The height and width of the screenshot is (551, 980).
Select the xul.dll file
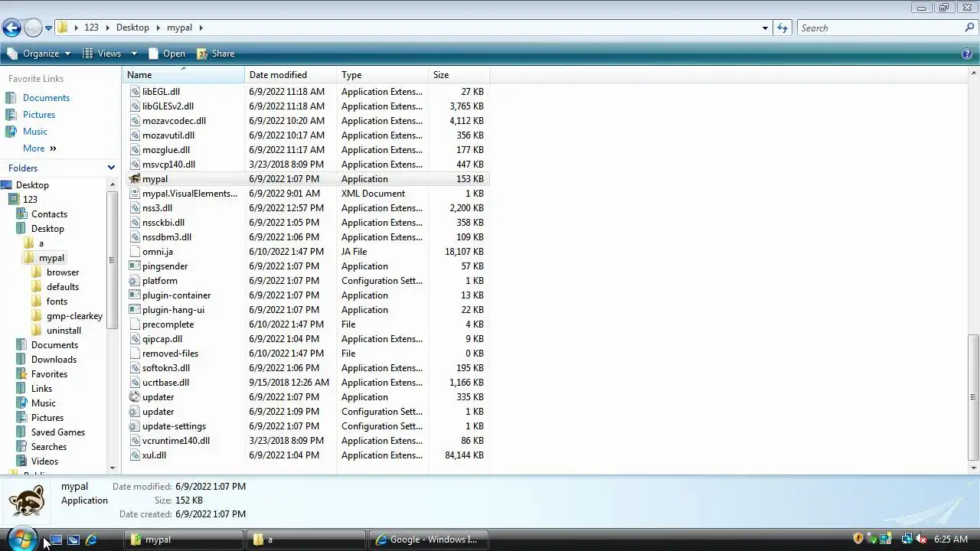coord(154,455)
